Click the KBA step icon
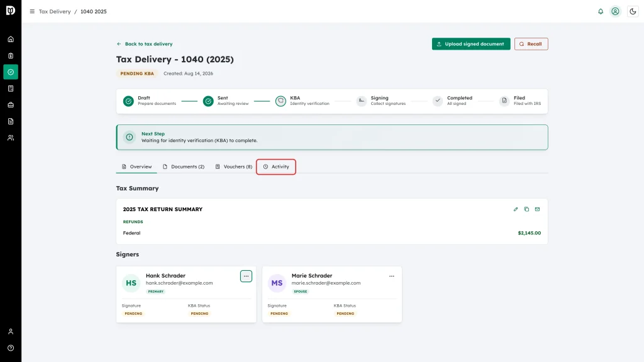 280,101
